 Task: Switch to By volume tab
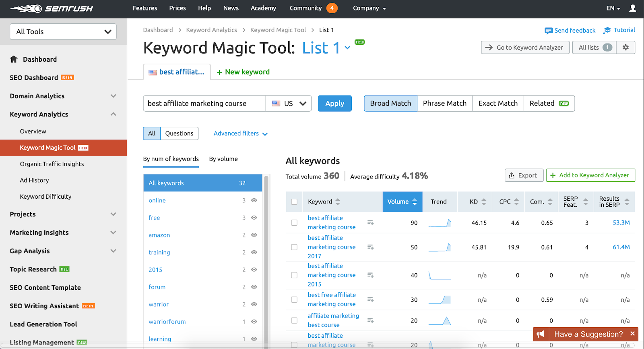(223, 159)
